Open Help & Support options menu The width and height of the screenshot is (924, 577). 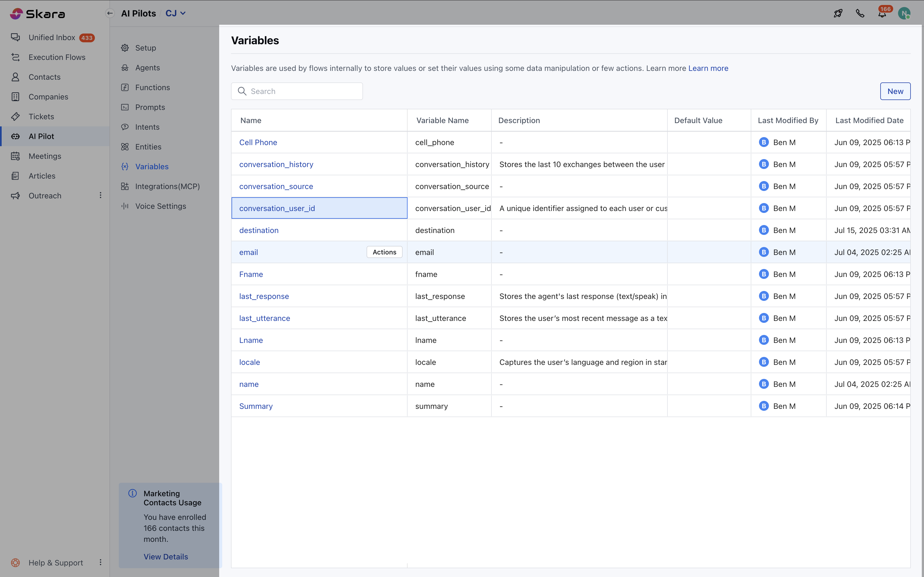tap(100, 562)
